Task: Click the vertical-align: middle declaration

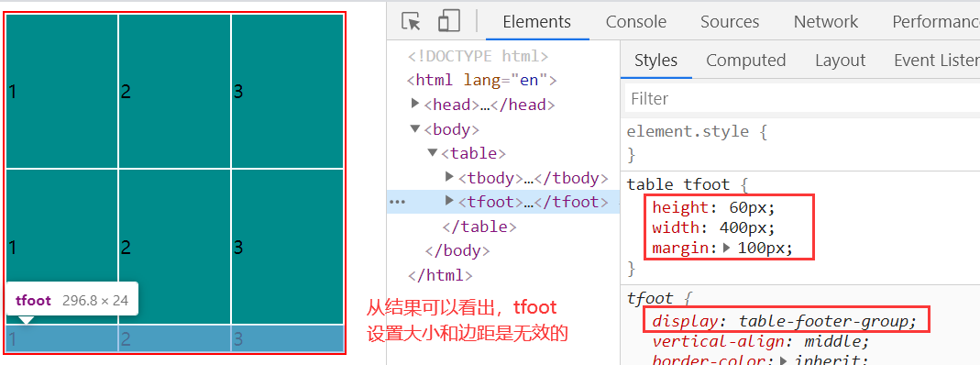Action: tap(761, 341)
